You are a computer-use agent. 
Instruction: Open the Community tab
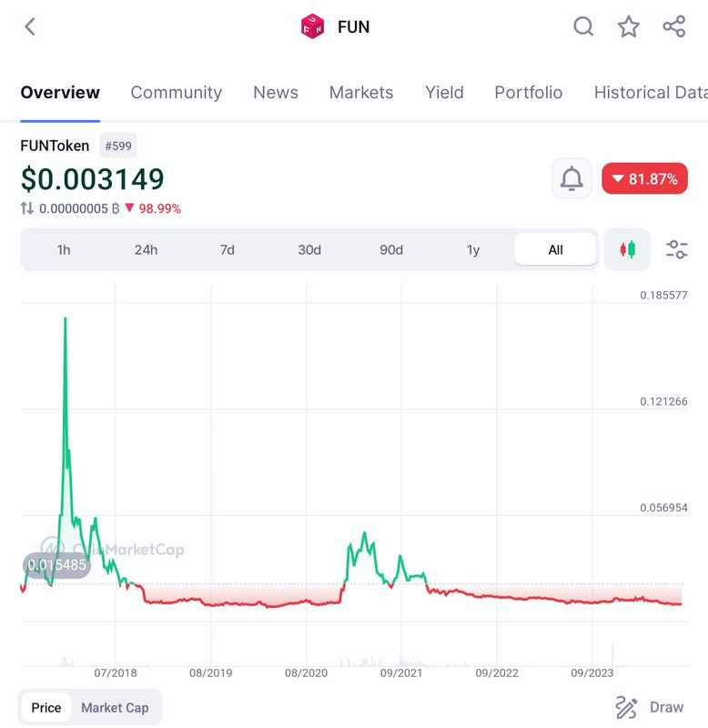pos(176,93)
